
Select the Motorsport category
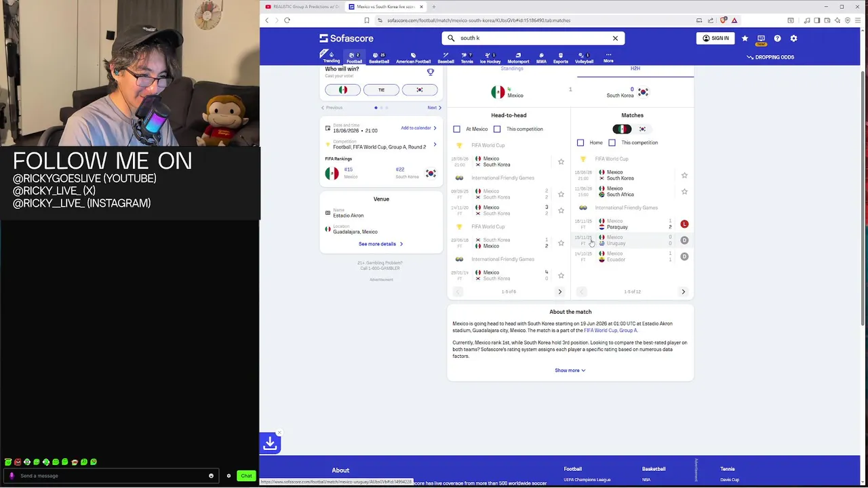[518, 58]
